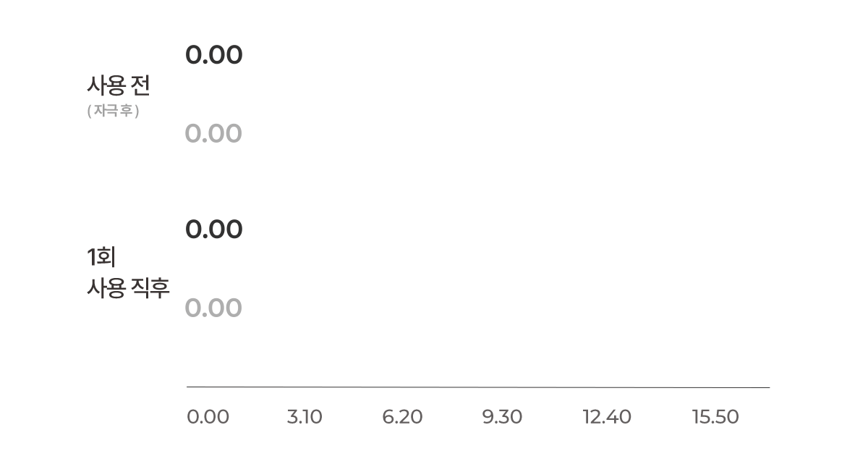Image resolution: width=868 pixels, height=459 pixels.
Task: Click the 전 character in the top label
Action: pyautogui.click(x=140, y=86)
